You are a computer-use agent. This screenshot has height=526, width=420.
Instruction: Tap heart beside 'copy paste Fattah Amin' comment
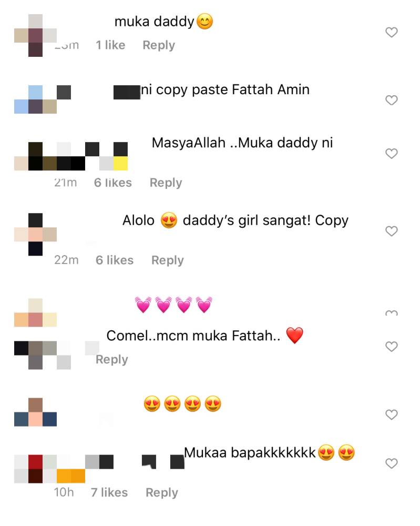pos(391,100)
